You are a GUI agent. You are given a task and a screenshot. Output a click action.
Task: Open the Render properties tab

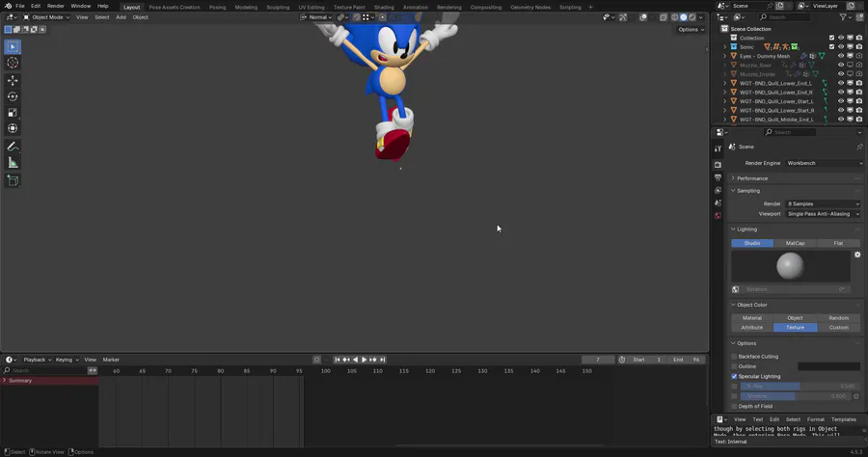pyautogui.click(x=718, y=164)
